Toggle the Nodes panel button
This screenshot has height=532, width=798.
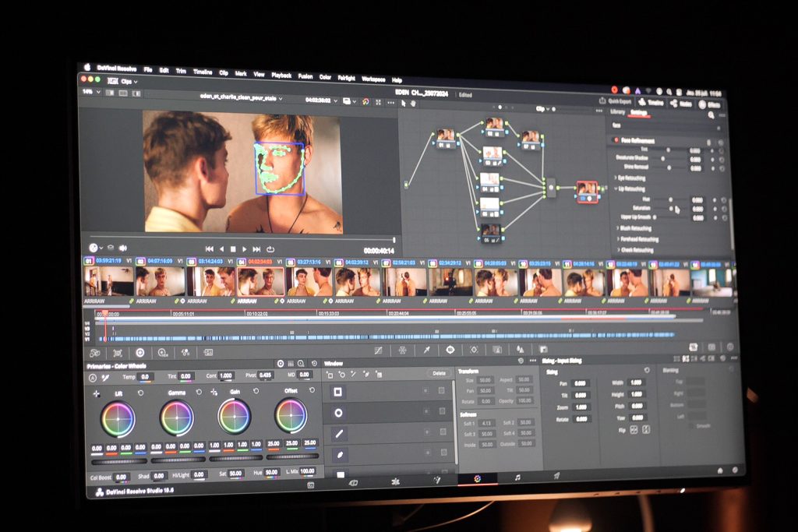[x=680, y=103]
